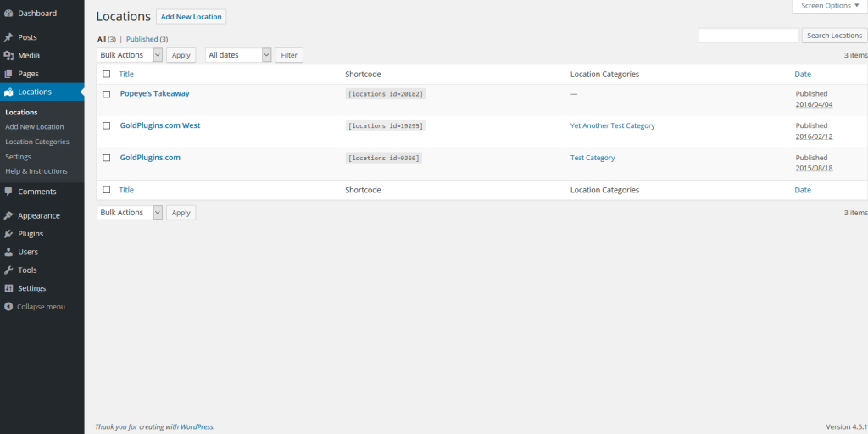
Task: Go to Help & Instructions submenu item
Action: (36, 171)
